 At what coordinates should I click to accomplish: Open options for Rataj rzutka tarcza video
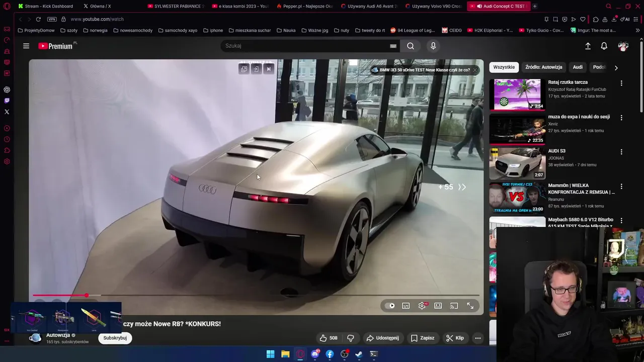point(621,83)
